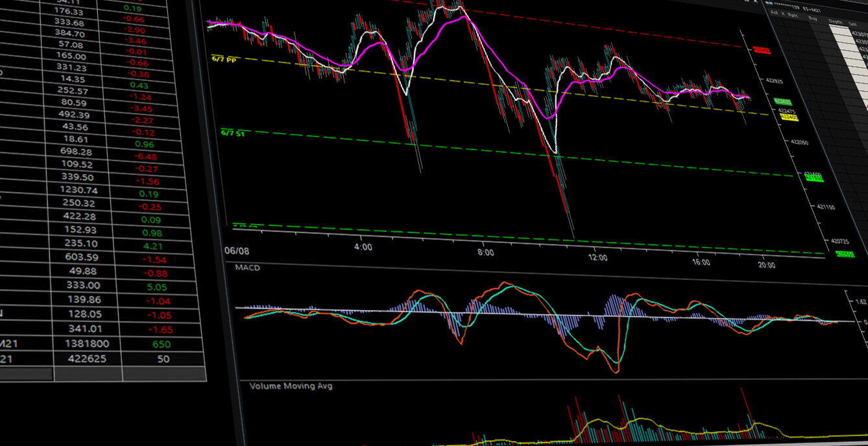Select the -1.24 change cell

(139, 97)
